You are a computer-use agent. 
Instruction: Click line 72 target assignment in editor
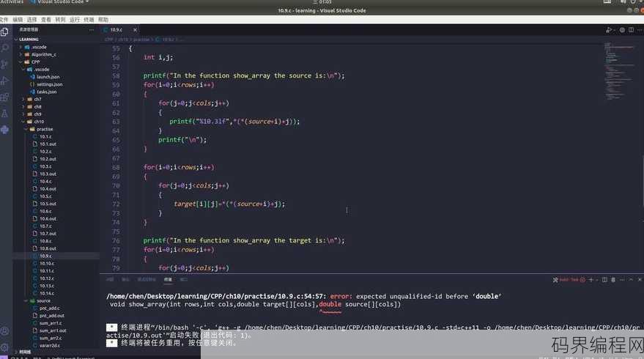coord(229,204)
